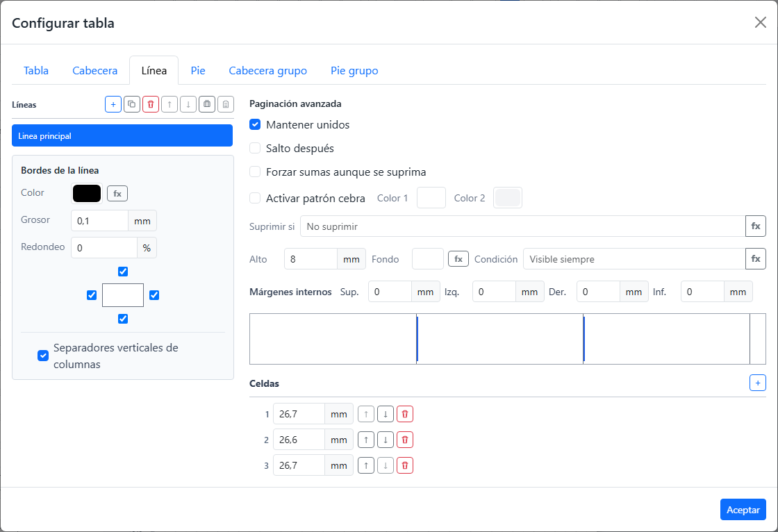
Task: Select the middle cell in the line preview
Action: [x=500, y=339]
